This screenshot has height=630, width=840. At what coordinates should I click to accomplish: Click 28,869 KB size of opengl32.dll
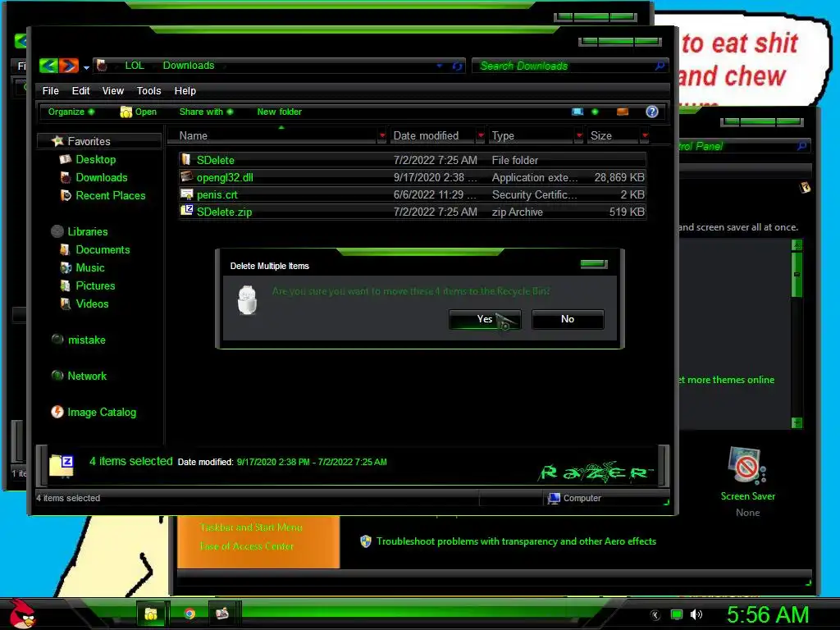[x=619, y=177]
